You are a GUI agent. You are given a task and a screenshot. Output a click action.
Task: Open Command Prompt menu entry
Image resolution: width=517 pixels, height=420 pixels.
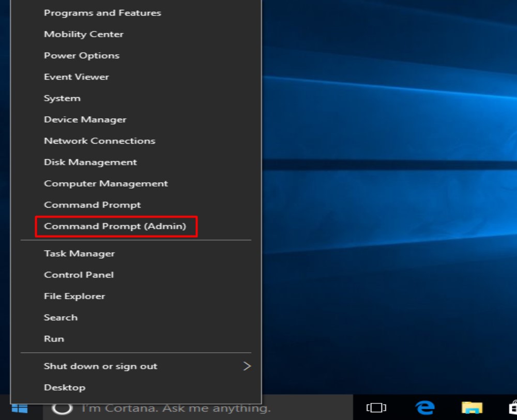coord(93,205)
